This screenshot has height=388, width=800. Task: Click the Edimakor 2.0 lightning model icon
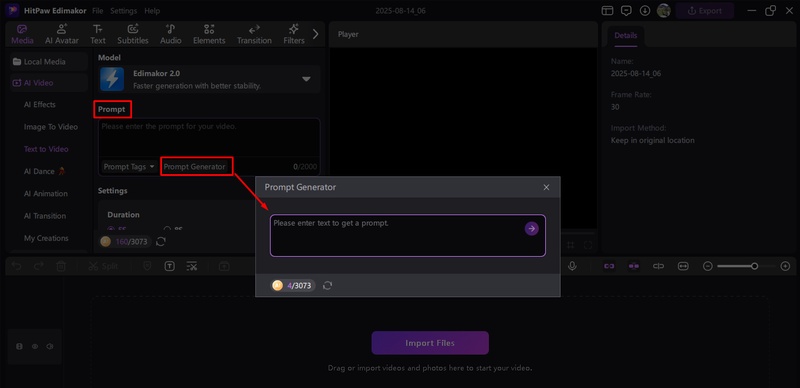pos(112,79)
